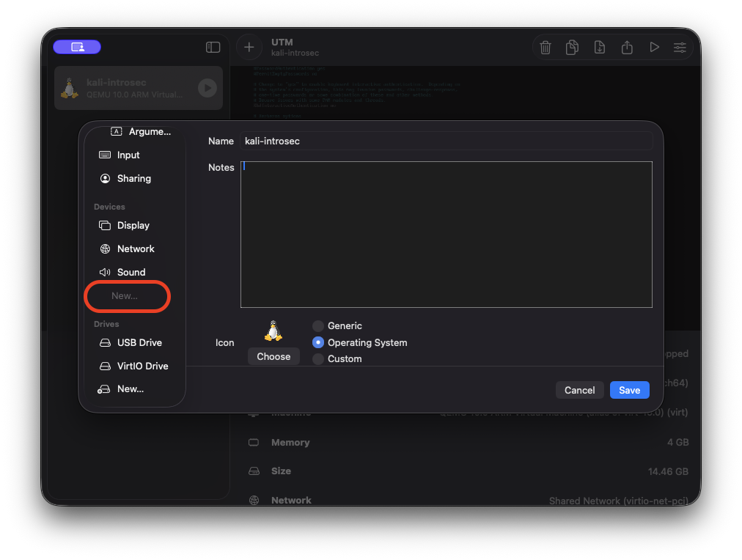Toggle the sidebar visibility icon
The image size is (742, 560).
[x=213, y=48]
